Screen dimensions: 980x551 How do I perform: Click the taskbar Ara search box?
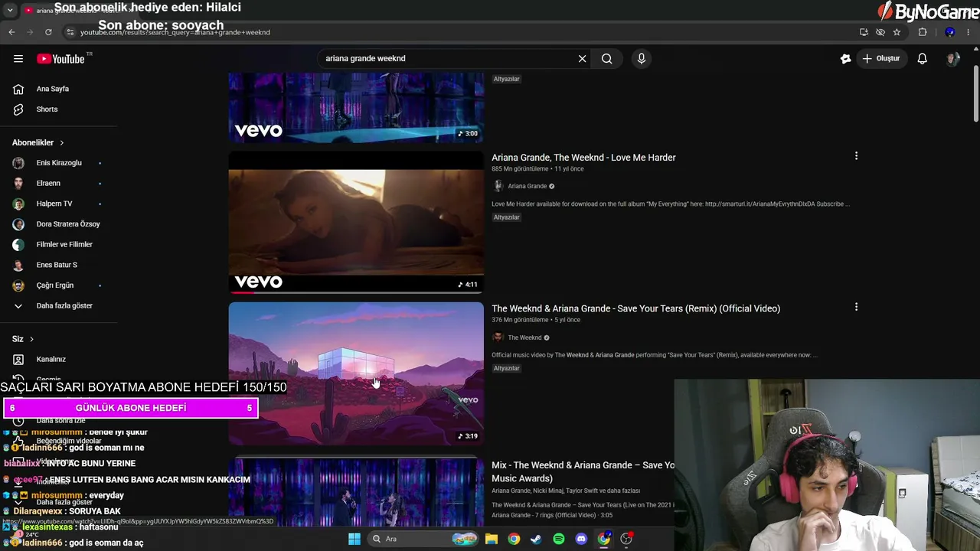[422, 539]
